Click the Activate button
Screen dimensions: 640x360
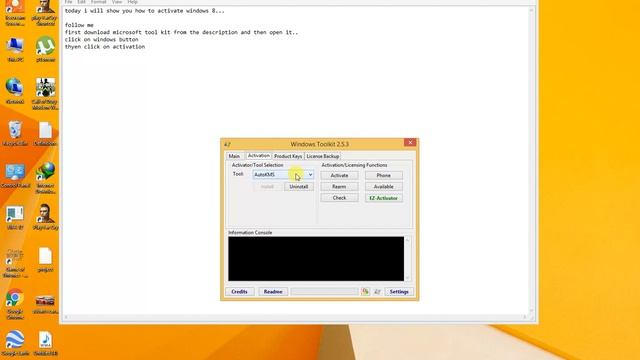[339, 175]
